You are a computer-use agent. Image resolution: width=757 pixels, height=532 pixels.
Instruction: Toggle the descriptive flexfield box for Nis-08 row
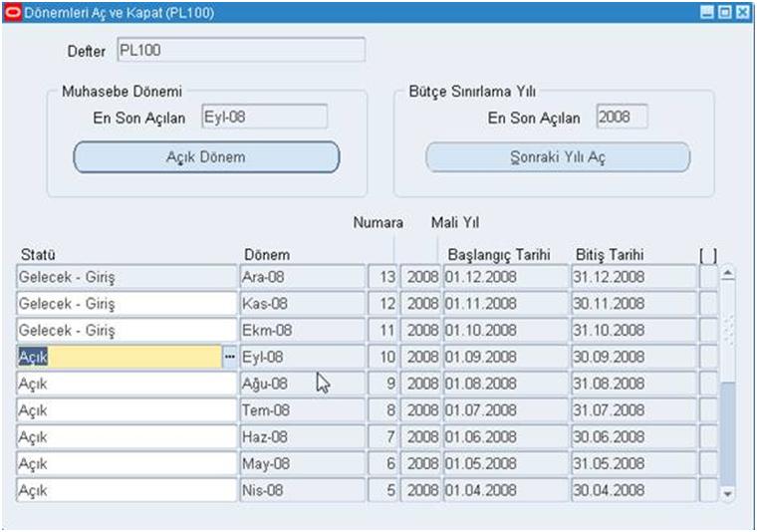click(707, 490)
